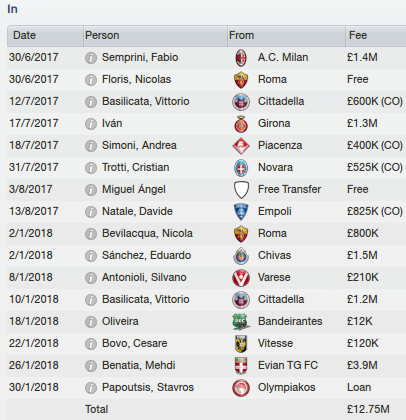Click the A.C. Milan club badge

241,58
